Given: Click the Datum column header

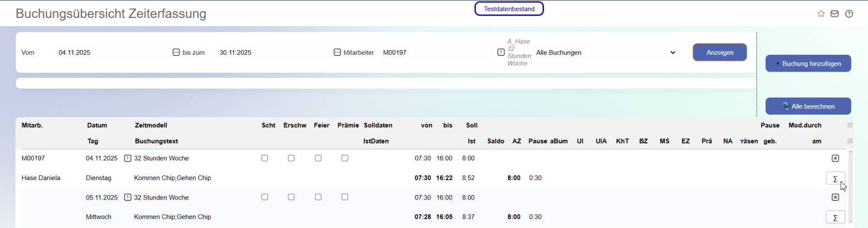Looking at the screenshot, I should (x=97, y=125).
